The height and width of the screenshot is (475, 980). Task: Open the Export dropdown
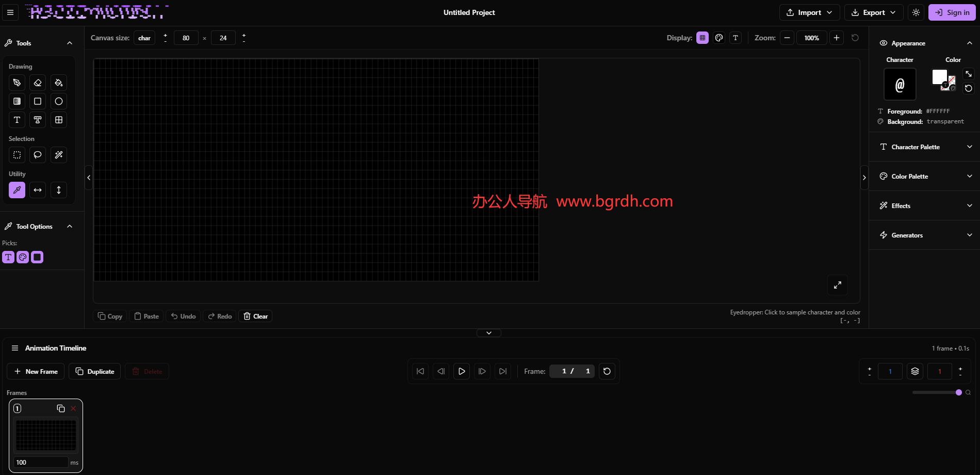click(x=873, y=12)
